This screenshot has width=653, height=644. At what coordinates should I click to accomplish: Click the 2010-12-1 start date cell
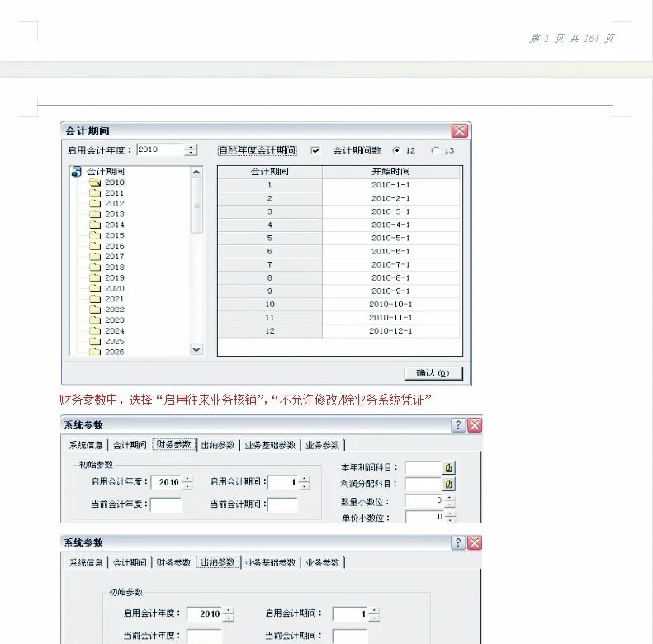[391, 331]
